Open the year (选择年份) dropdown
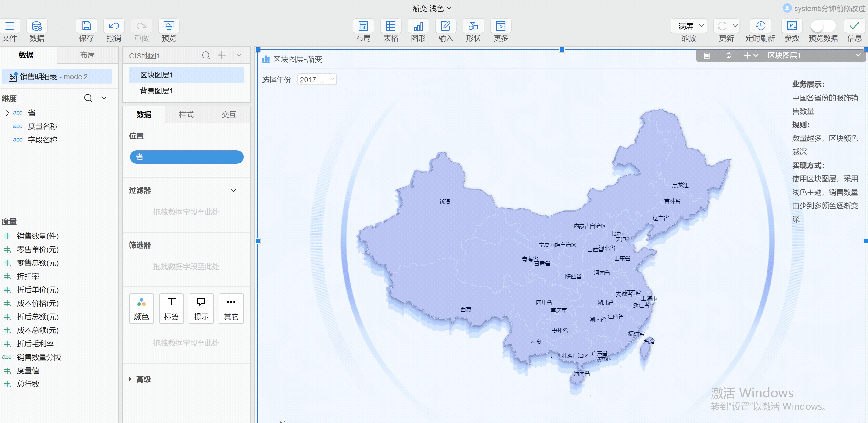Image resolution: width=868 pixels, height=423 pixels. [x=316, y=80]
